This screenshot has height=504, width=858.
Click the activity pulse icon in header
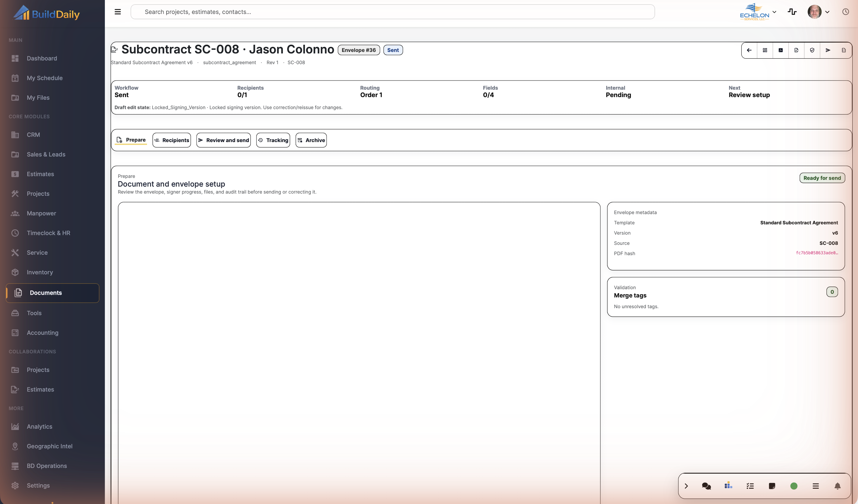coord(792,12)
